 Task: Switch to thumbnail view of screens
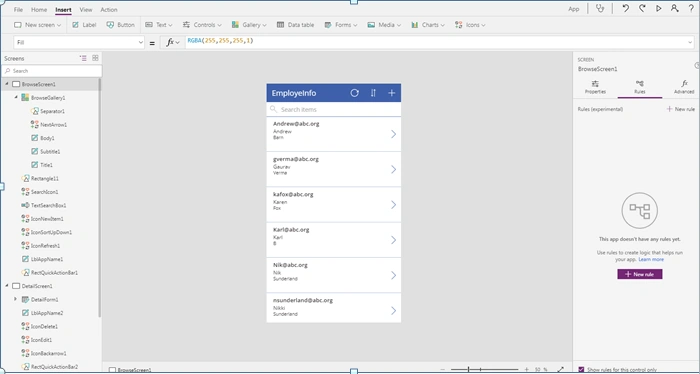coord(95,58)
